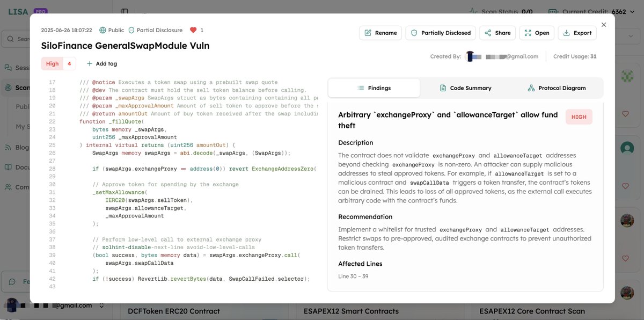Like the scan with heart icon
This screenshot has height=320, width=644.
pyautogui.click(x=193, y=30)
